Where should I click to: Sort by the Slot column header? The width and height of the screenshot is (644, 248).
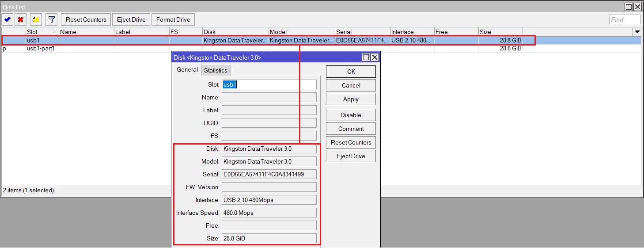(x=42, y=32)
